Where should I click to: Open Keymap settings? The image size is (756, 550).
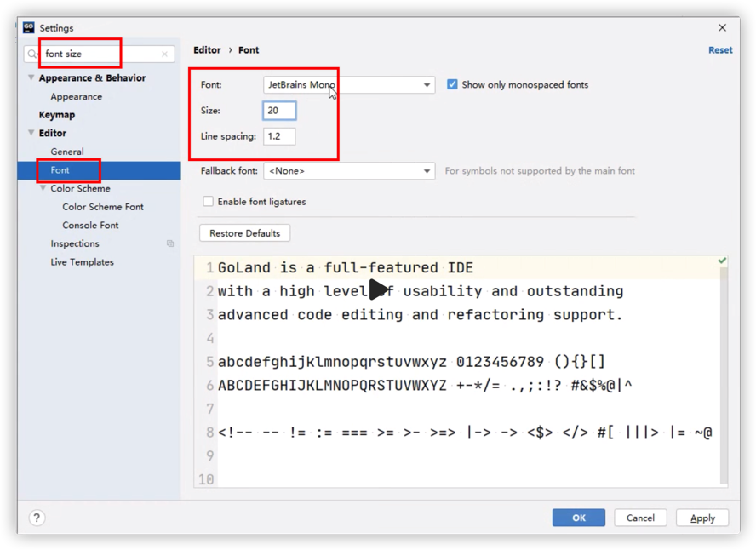[x=57, y=115]
